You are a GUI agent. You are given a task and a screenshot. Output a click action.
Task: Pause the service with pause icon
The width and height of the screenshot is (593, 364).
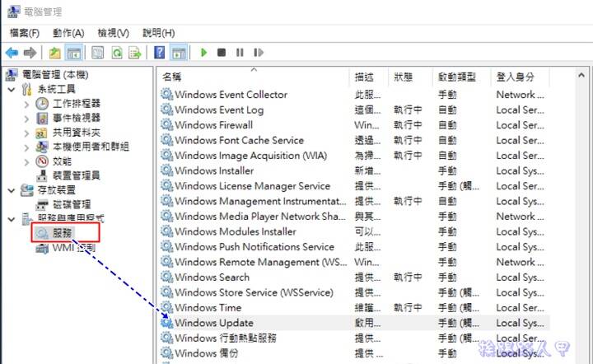click(x=240, y=53)
